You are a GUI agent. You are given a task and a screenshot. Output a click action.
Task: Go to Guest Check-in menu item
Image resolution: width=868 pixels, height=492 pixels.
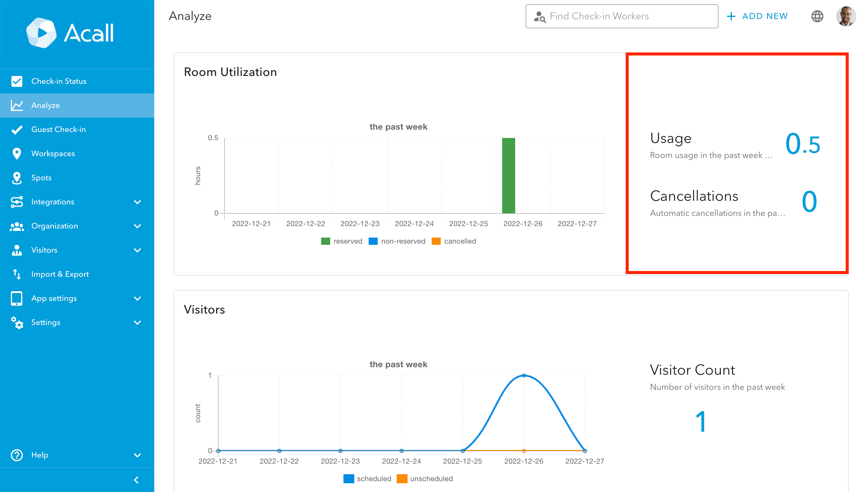tap(58, 129)
